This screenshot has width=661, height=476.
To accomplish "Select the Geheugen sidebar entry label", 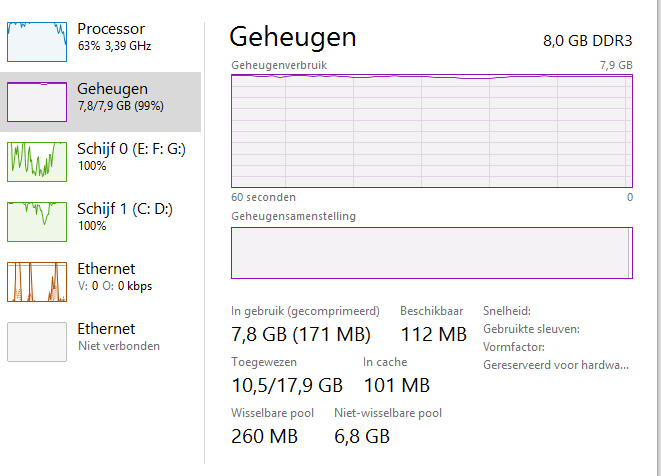I will coord(113,89).
